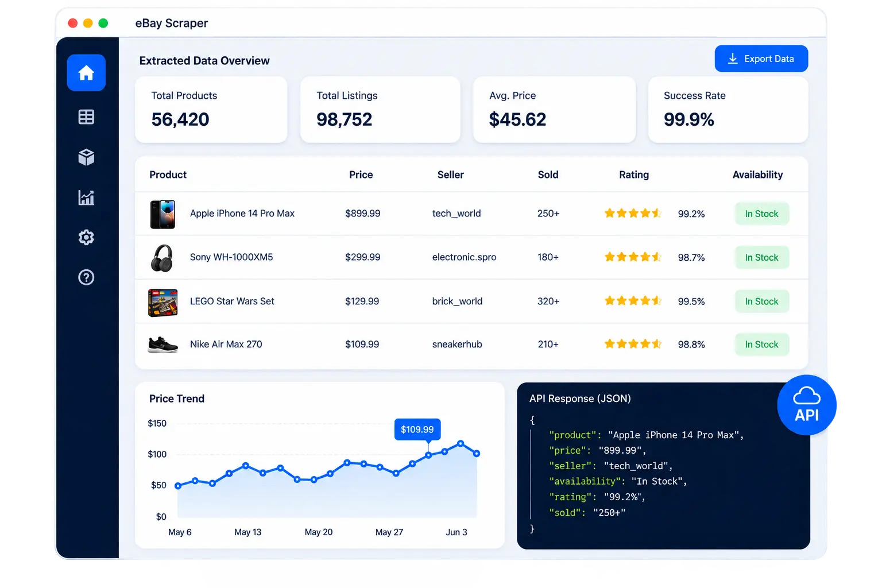Click the Nike Air Max 270 shoe thumbnail
882x588 pixels.
[163, 345]
